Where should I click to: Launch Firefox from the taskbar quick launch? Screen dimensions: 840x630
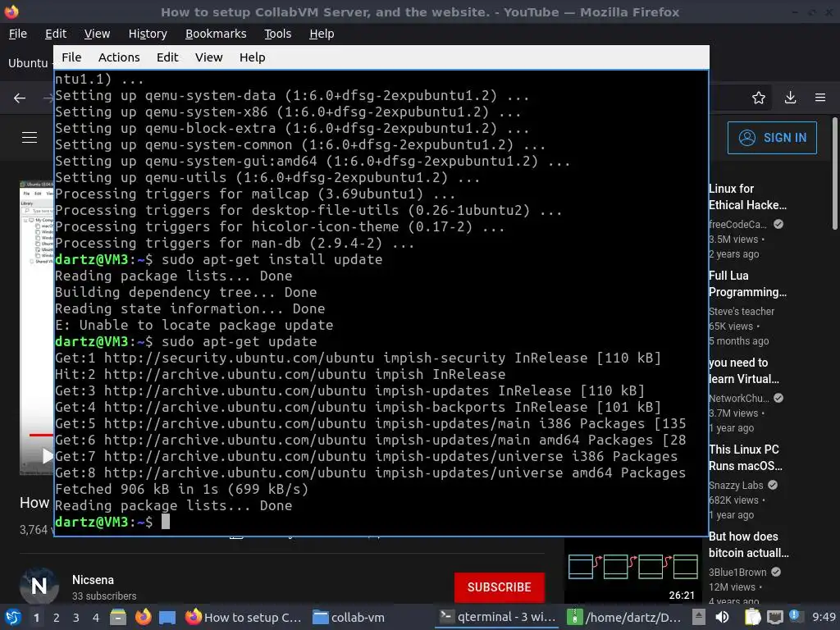click(143, 618)
